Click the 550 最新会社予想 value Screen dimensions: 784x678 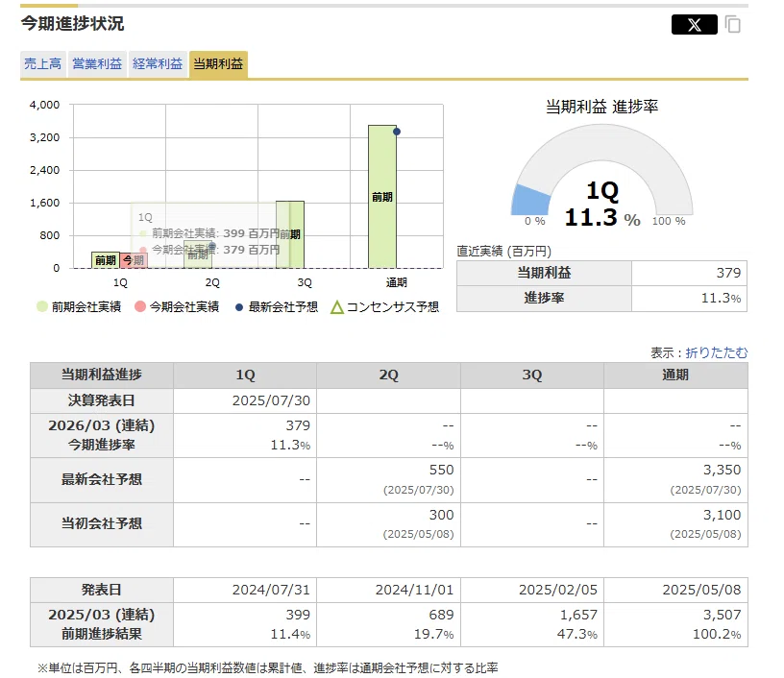pos(442,471)
